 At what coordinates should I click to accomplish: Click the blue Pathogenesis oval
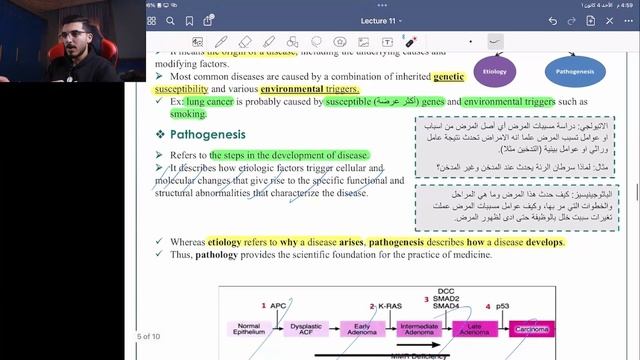point(575,71)
